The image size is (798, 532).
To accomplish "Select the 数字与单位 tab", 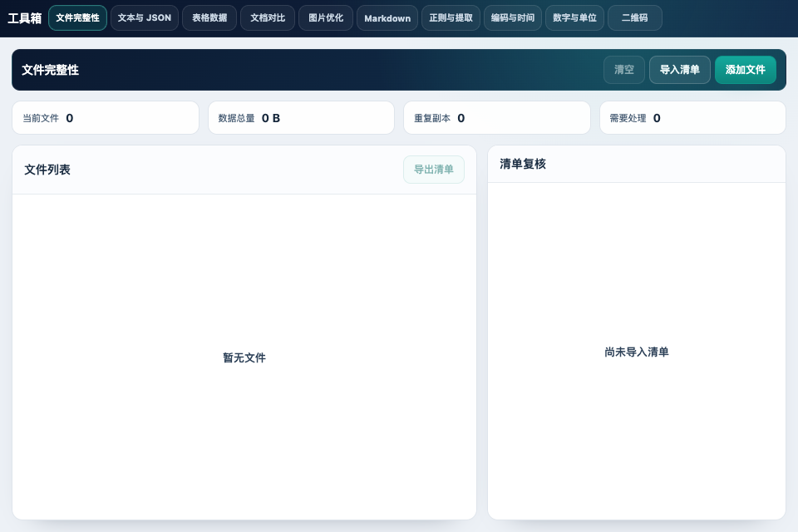I will point(574,17).
